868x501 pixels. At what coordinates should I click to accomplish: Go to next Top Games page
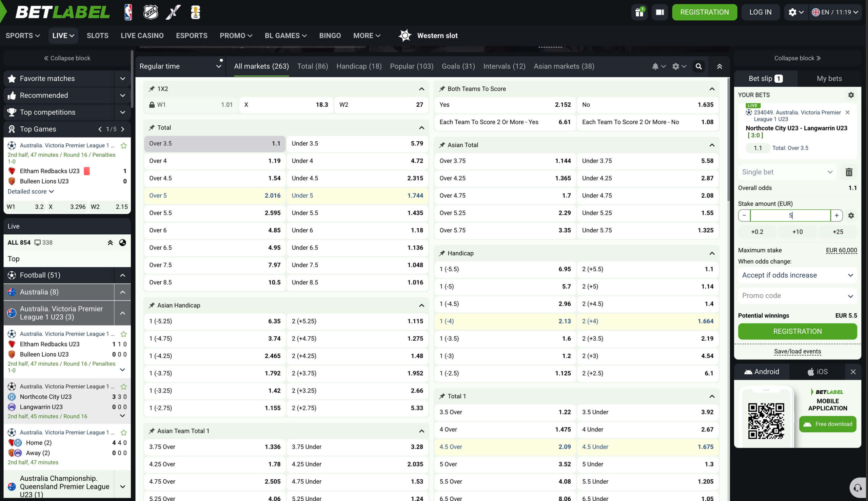point(123,129)
